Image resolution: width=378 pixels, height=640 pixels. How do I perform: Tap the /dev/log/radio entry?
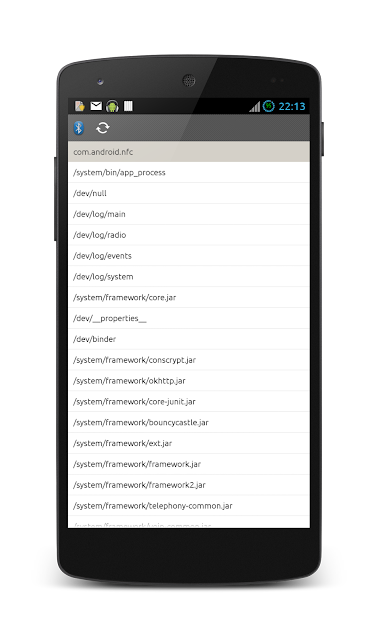coord(189,235)
